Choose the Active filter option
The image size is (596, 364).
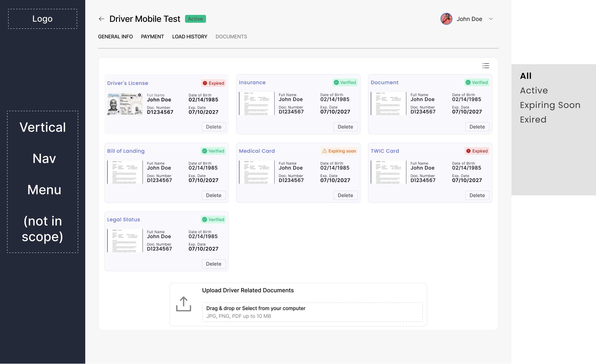pyautogui.click(x=534, y=90)
